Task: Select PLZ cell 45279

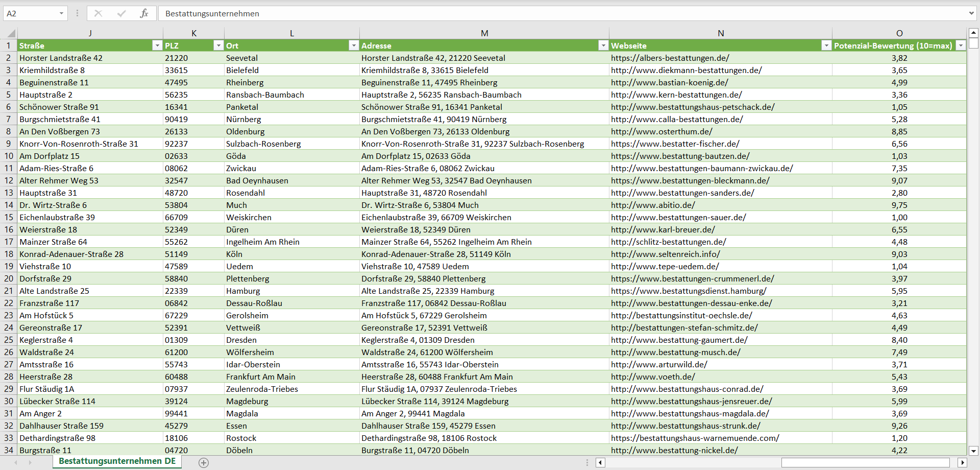Action: pyautogui.click(x=194, y=426)
